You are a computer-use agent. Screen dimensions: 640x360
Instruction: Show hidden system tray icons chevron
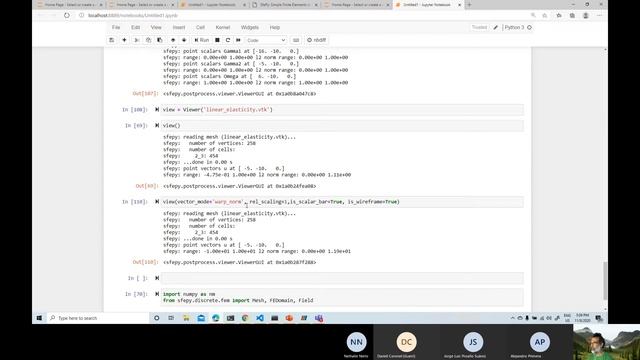513,318
